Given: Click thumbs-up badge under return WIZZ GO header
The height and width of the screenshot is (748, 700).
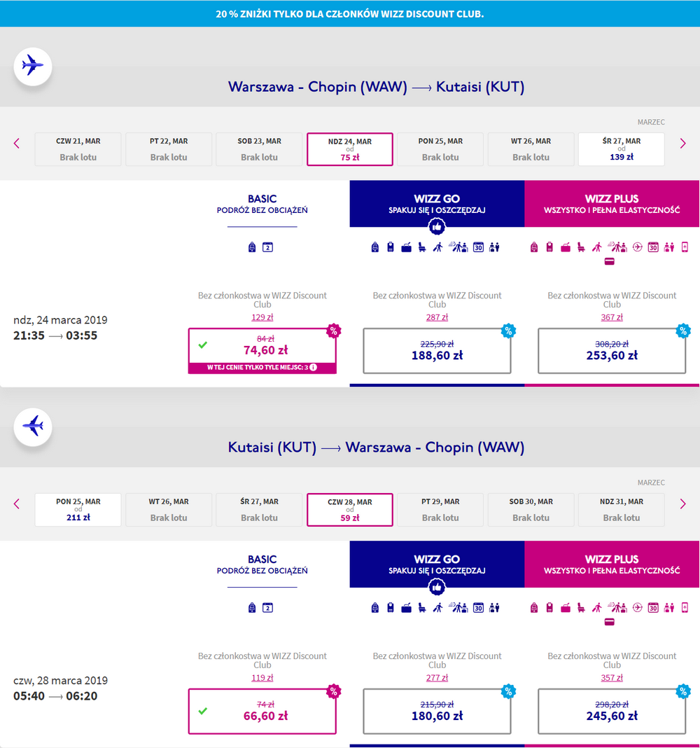Looking at the screenshot, I should point(437,588).
